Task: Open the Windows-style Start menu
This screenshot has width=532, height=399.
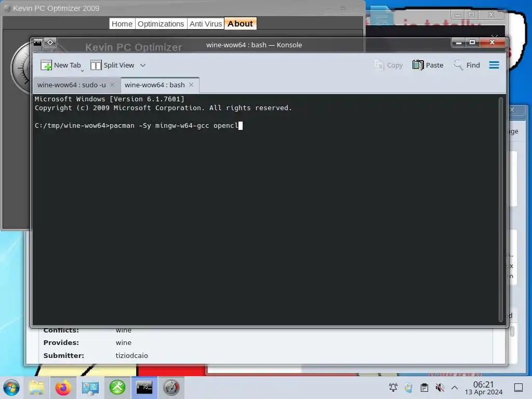Action: [11, 388]
